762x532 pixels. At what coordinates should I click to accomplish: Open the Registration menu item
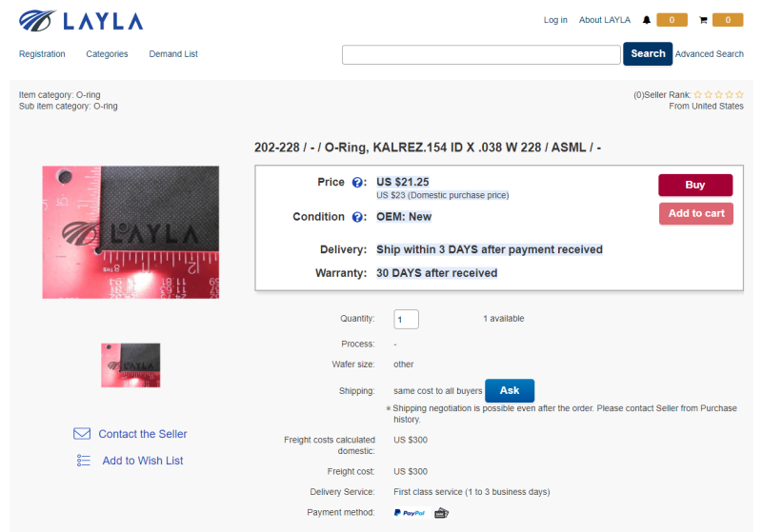(42, 54)
